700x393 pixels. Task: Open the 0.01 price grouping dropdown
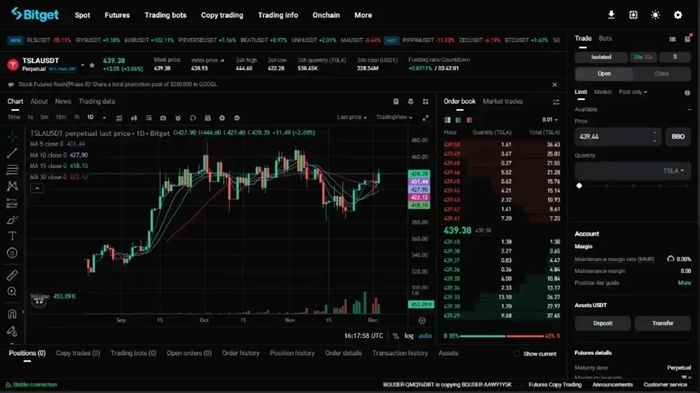point(550,120)
